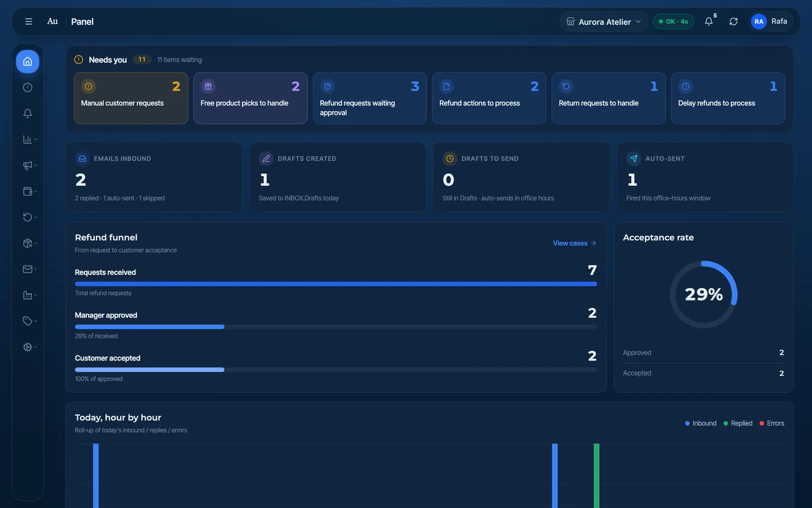Click the notifications bell with badge 5
The width and height of the screenshot is (812, 508).
[x=709, y=21]
